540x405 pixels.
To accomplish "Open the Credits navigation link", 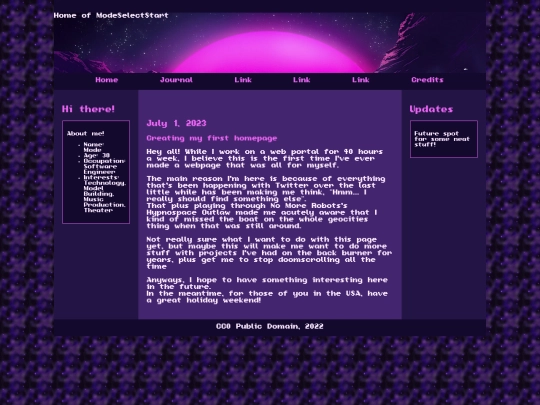I will (x=427, y=80).
